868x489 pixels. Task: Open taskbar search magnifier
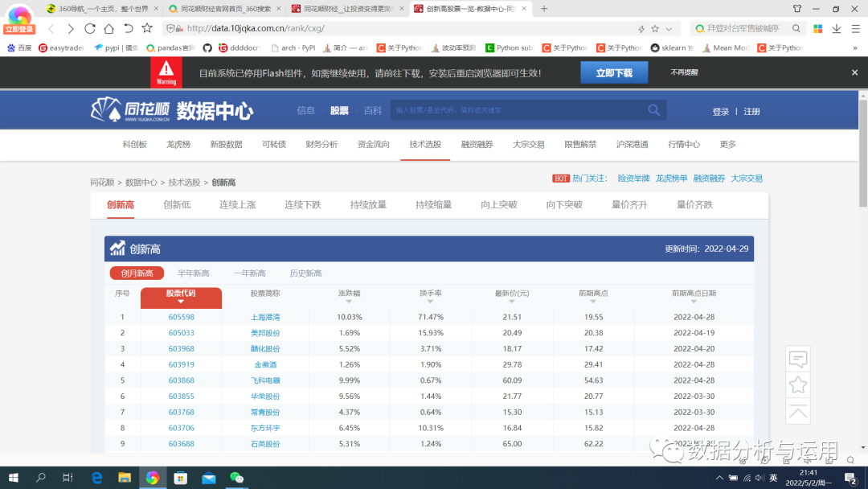point(40,478)
